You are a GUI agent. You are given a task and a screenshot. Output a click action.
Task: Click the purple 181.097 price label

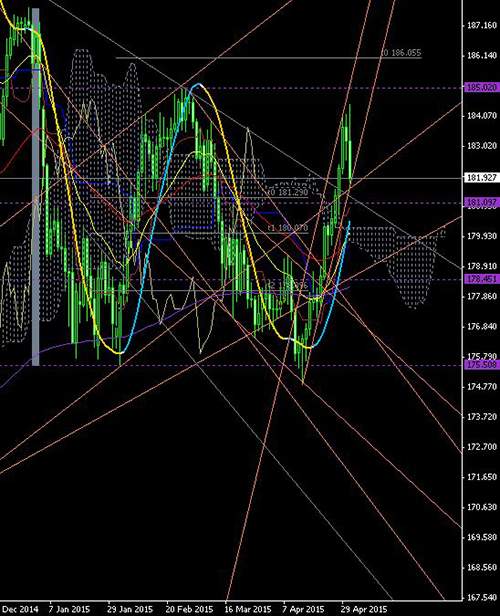[482, 203]
